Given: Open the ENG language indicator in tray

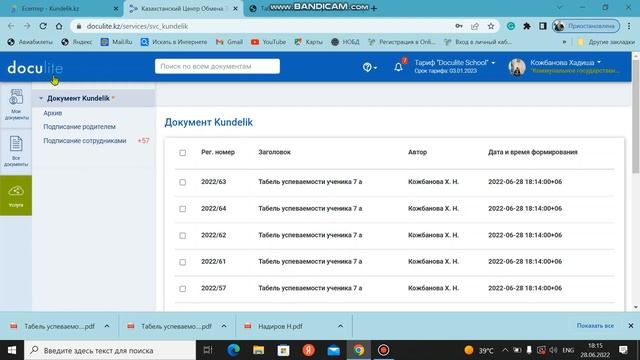Looking at the screenshot, I should [x=568, y=350].
